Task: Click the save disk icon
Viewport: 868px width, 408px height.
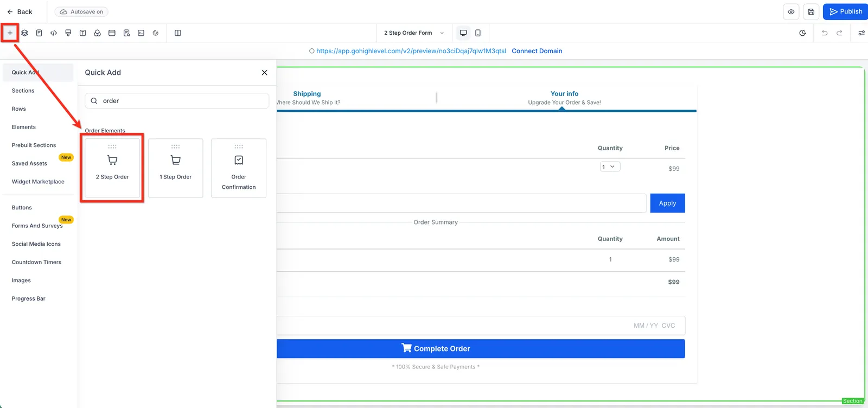Action: (x=811, y=11)
